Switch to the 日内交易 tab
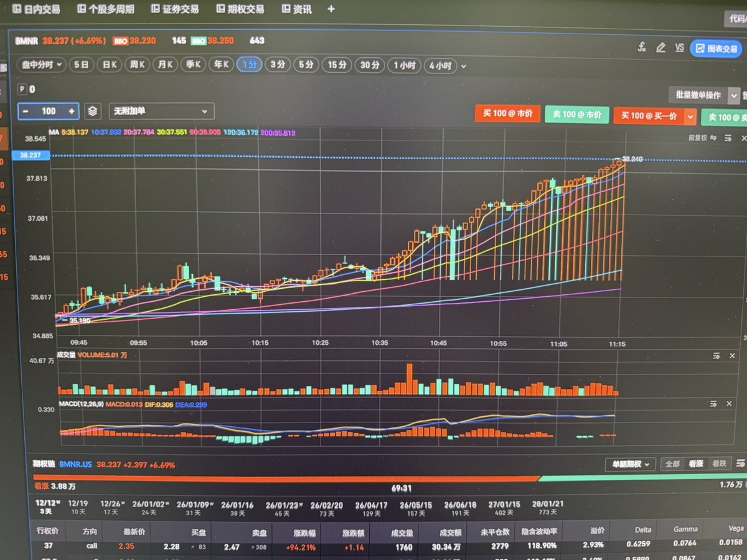 point(37,9)
